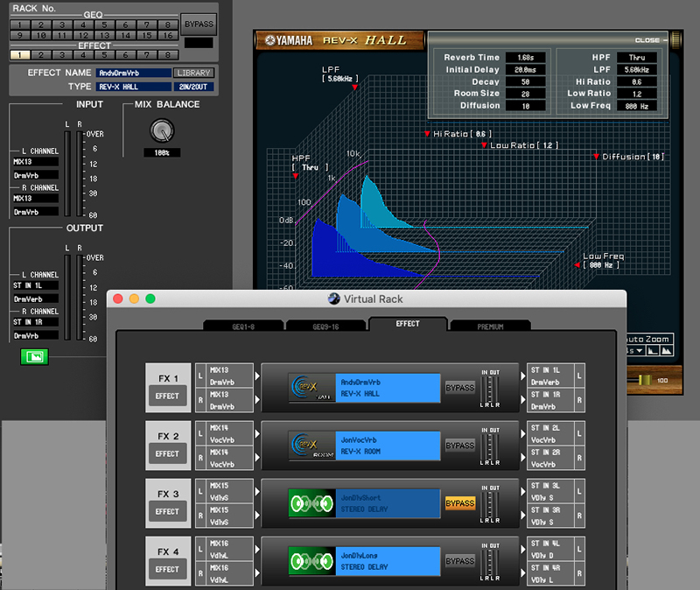Click the Virtual Rack title bar icon
This screenshot has width=700, height=590.
(334, 299)
